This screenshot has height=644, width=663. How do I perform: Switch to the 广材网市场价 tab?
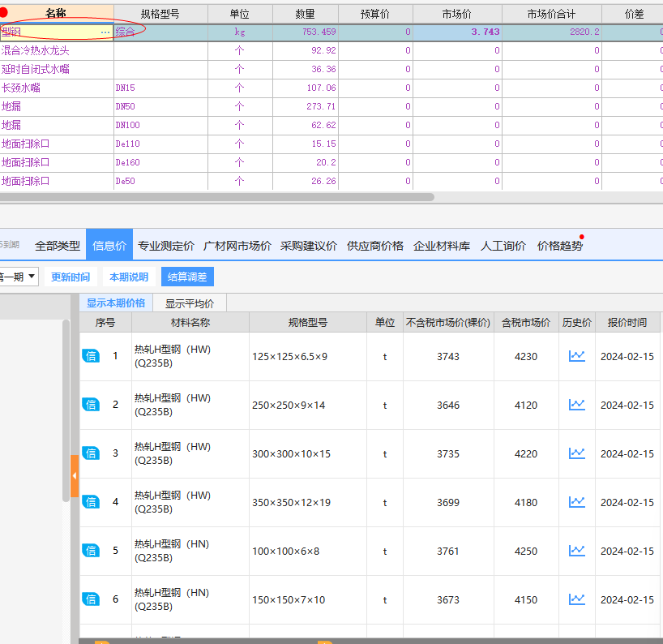[237, 246]
